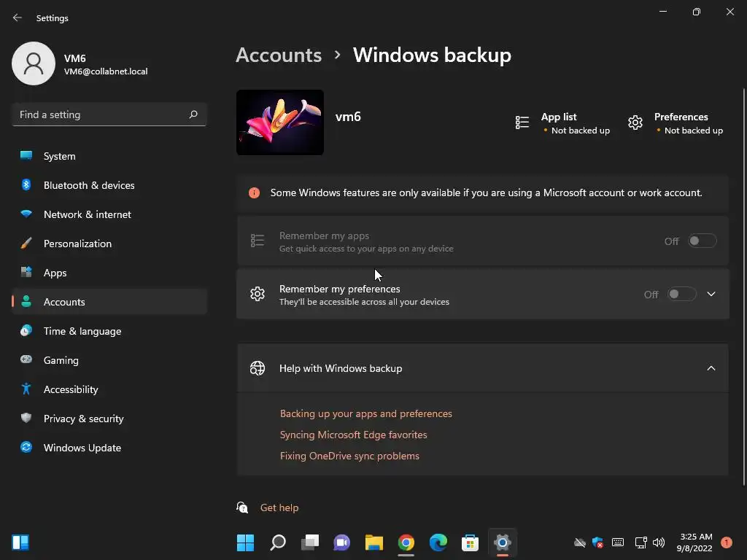Open Fixing OneDrive sync problems link
747x560 pixels.
click(x=349, y=456)
